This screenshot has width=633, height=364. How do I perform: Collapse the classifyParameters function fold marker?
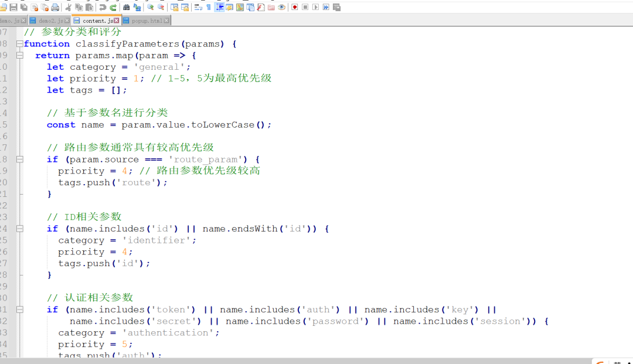pyautogui.click(x=19, y=43)
